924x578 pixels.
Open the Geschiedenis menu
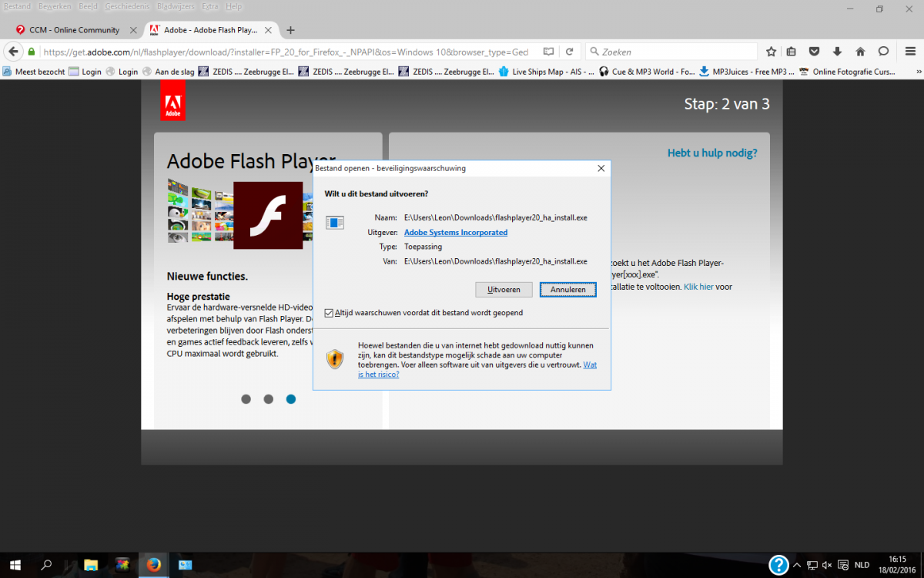point(127,6)
